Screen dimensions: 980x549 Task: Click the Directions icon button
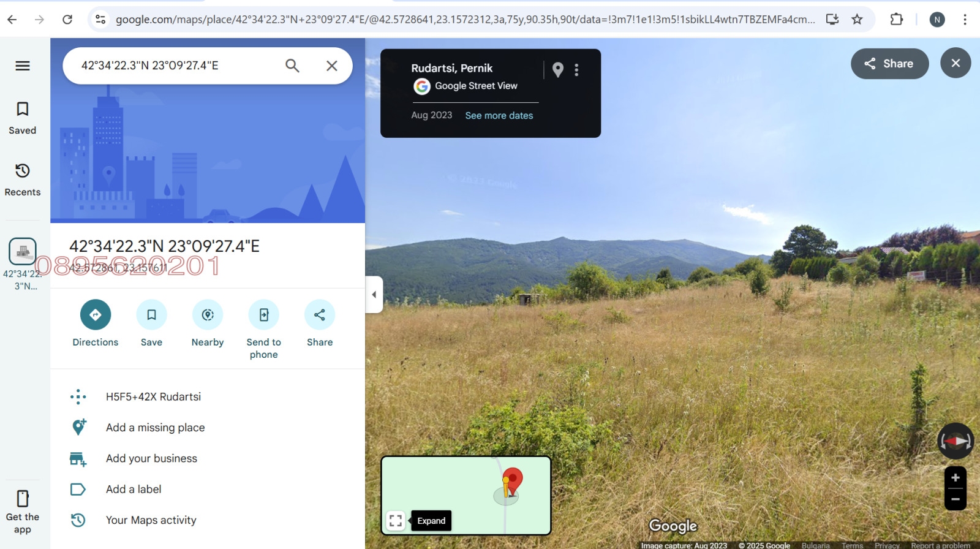coord(96,315)
